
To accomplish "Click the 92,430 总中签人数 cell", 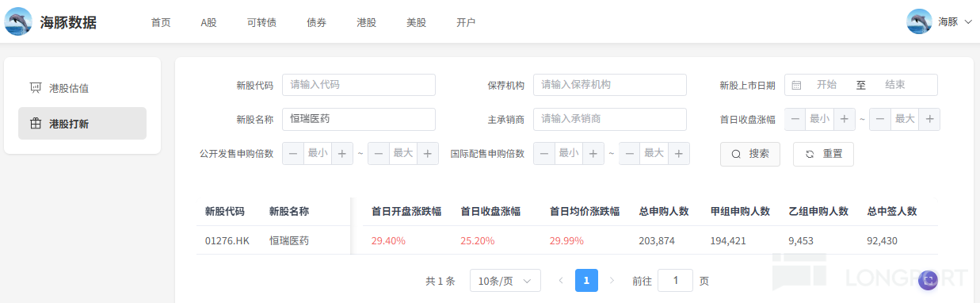I will tap(883, 240).
